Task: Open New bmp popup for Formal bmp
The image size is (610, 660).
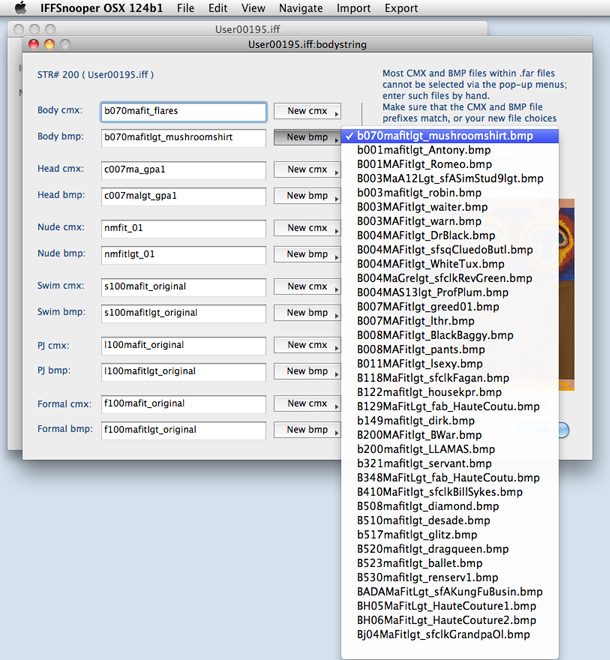Action: click(x=307, y=430)
